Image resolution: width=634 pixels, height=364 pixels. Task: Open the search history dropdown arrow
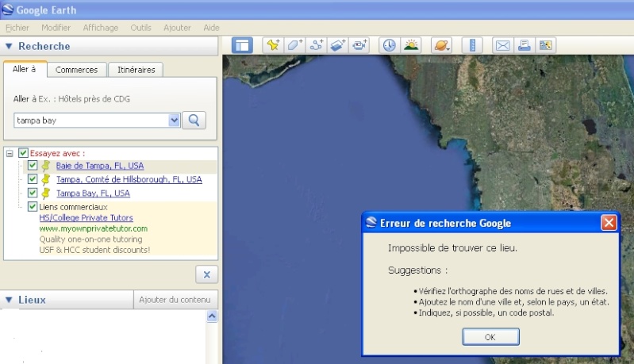pyautogui.click(x=174, y=121)
